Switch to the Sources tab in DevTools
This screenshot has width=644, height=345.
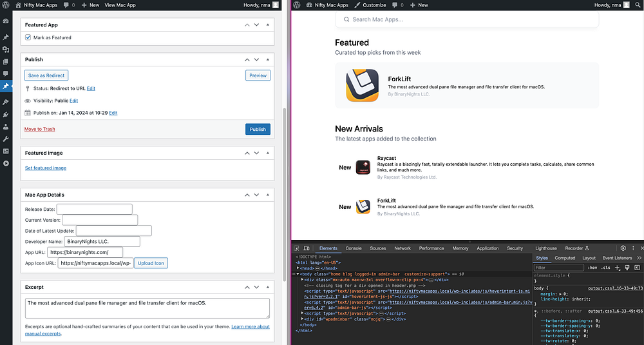point(378,248)
